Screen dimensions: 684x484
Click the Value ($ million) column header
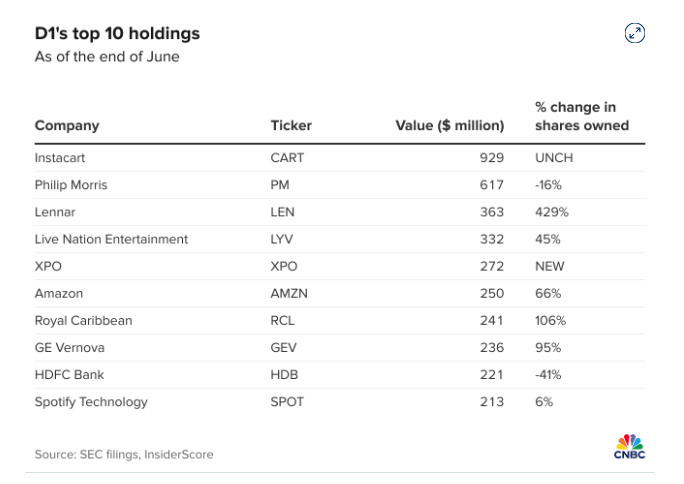click(x=450, y=126)
